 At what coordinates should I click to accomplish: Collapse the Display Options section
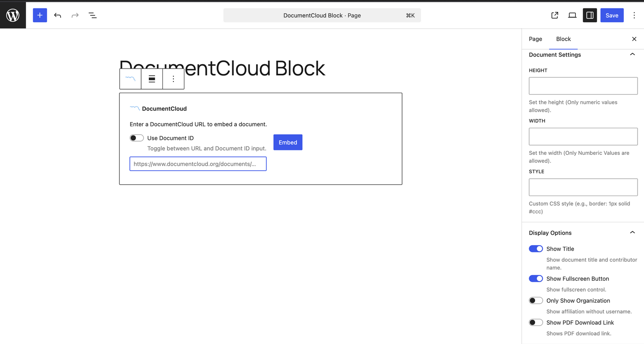point(632,233)
